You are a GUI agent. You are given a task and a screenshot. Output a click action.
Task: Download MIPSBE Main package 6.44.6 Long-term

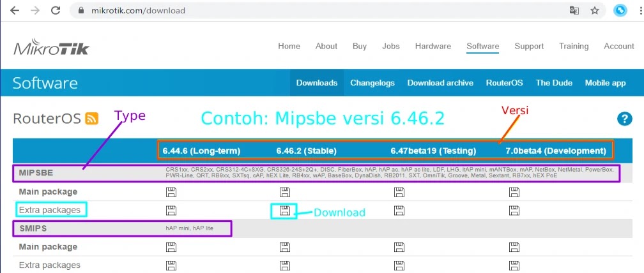click(171, 192)
